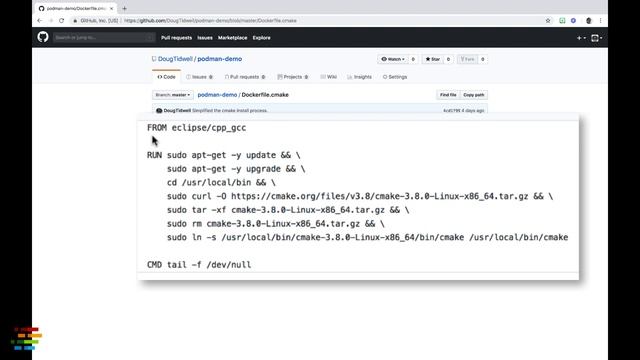Open the repository Settings tab
This screenshot has height=360, width=640.
[x=395, y=77]
